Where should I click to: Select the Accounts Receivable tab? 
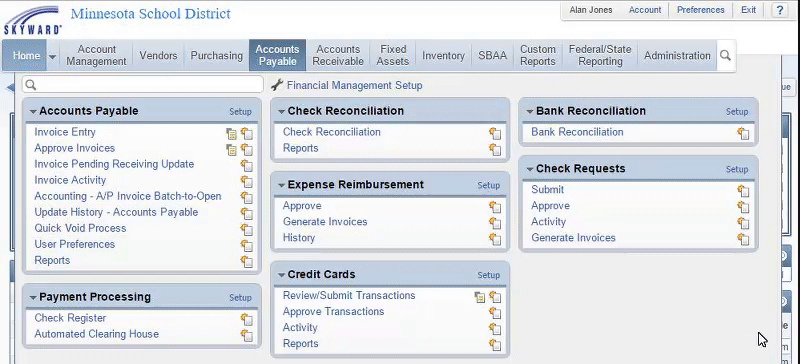pyautogui.click(x=338, y=56)
